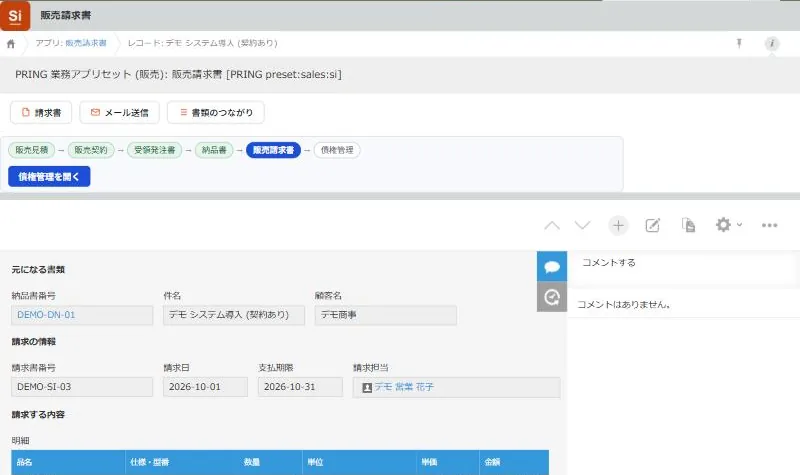Image resolution: width=800 pixels, height=475 pixels.
Task: Click the 請求日 value 2026-10-01
Action: pyautogui.click(x=205, y=387)
